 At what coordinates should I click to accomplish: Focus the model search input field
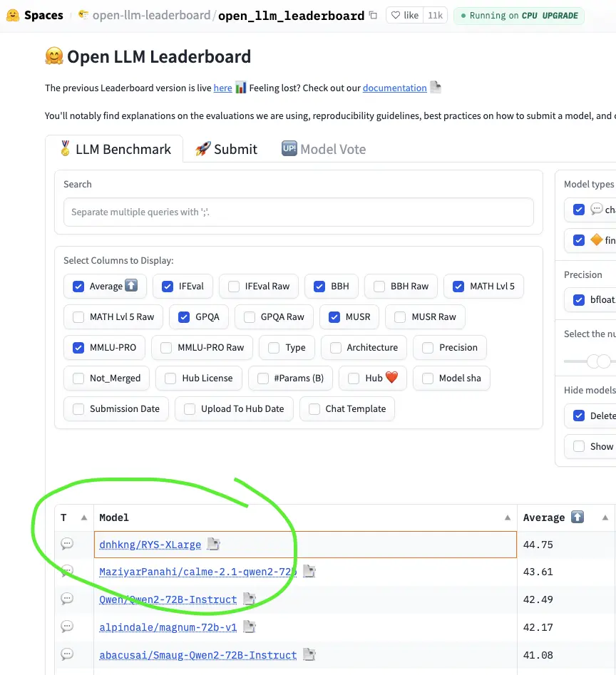coord(298,212)
